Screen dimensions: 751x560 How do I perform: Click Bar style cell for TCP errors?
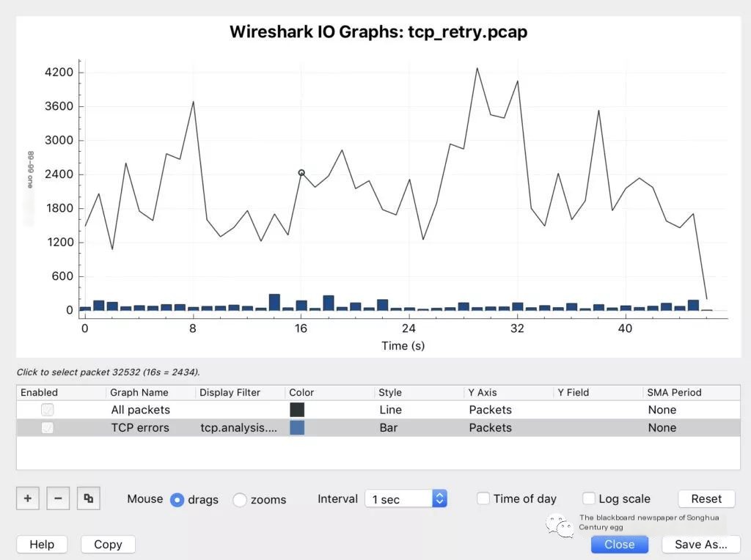[x=389, y=427]
